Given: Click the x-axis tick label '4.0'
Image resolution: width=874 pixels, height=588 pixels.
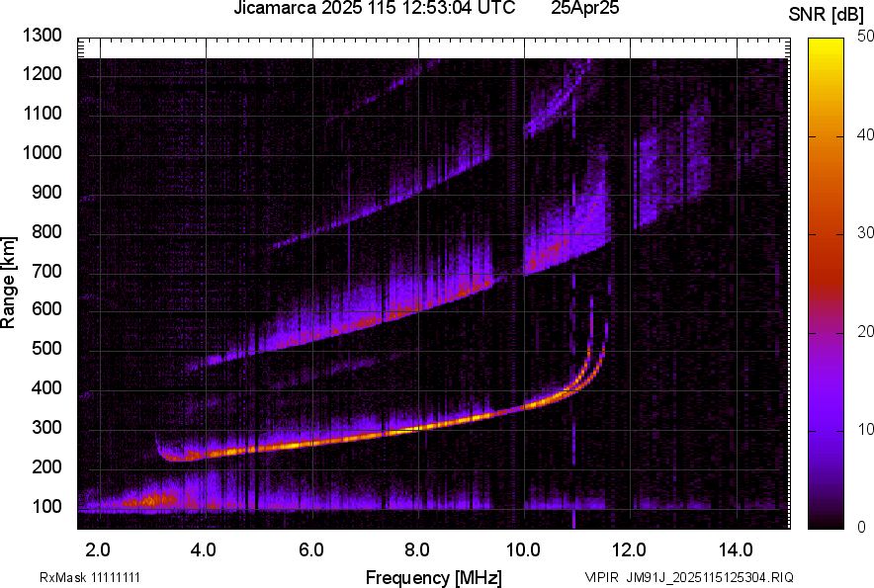Looking at the screenshot, I should click(204, 550).
